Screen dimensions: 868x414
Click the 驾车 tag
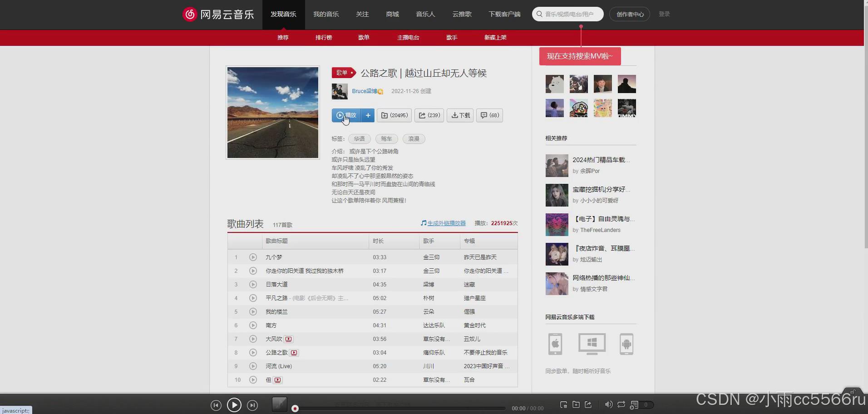[387, 139]
